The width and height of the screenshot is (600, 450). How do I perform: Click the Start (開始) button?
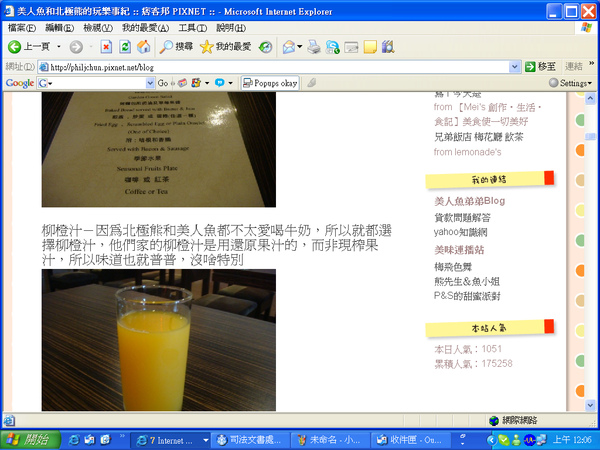[x=31, y=440]
